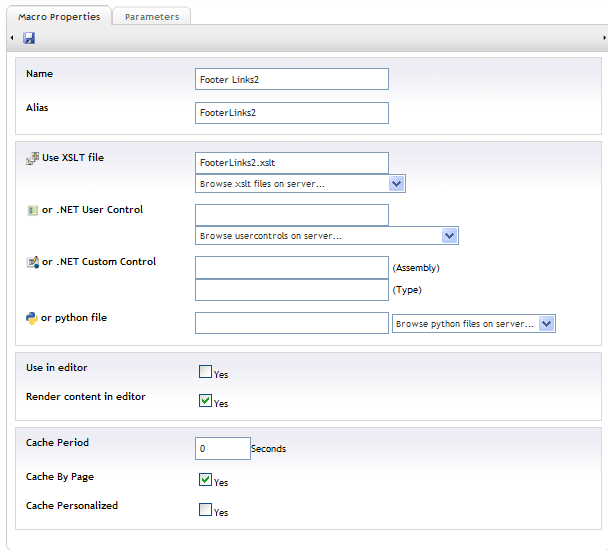Open Browse xslt files on server dropdown
The width and height of the screenshot is (608, 553).
pyautogui.click(x=300, y=183)
